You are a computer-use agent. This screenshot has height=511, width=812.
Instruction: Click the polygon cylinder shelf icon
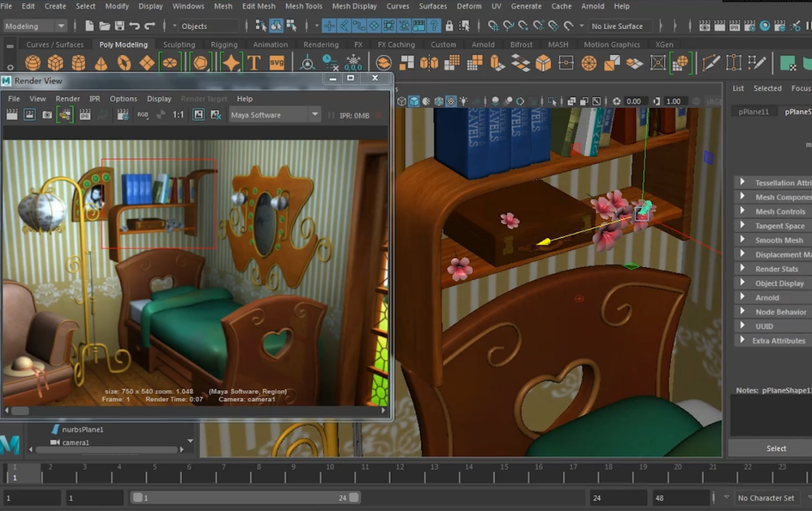(78, 63)
